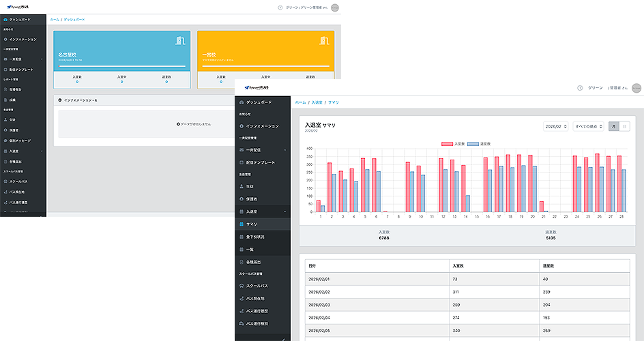Open インフォメーション in the front window sidebar
644x341 pixels.
262,126
